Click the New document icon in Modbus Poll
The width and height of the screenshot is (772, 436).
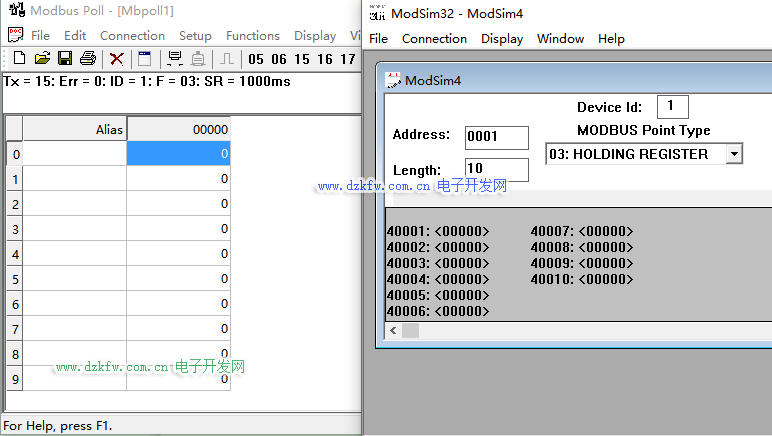[x=19, y=59]
